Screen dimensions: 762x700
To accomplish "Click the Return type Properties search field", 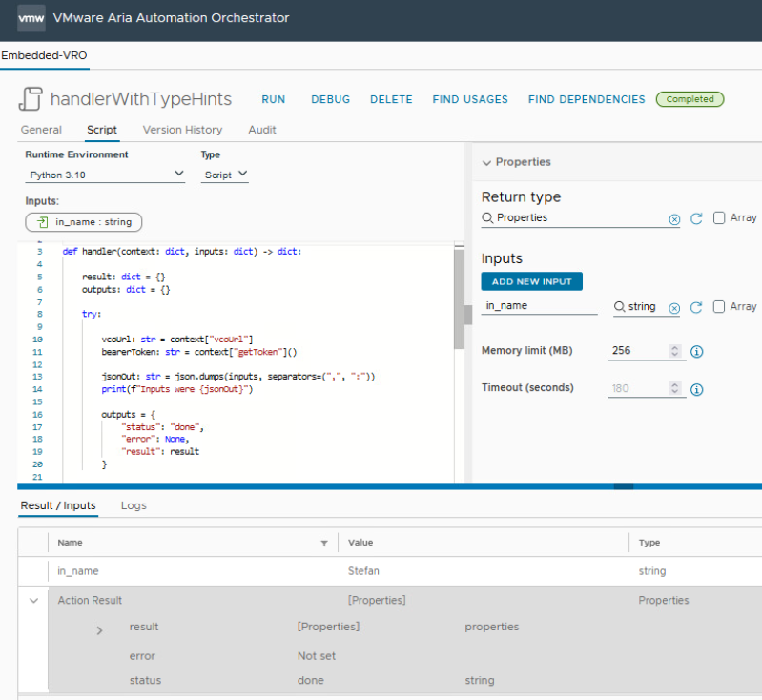I will [x=581, y=217].
